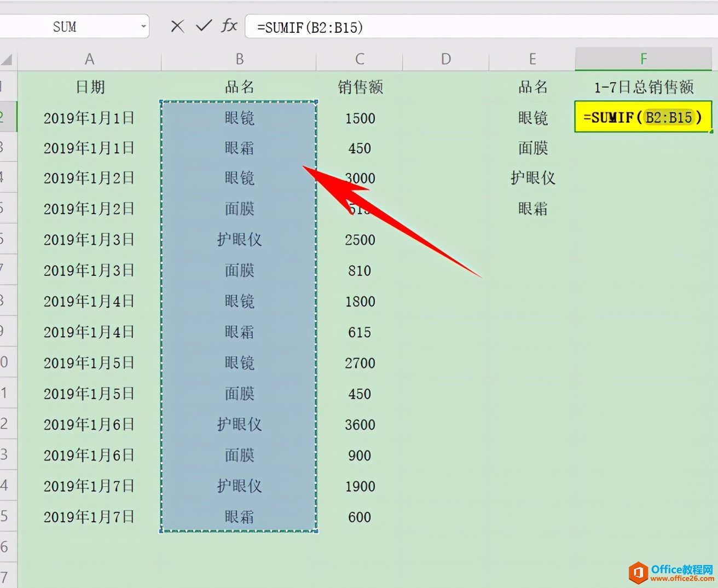Click the 销售额 header cell
718x588 pixels.
[360, 87]
